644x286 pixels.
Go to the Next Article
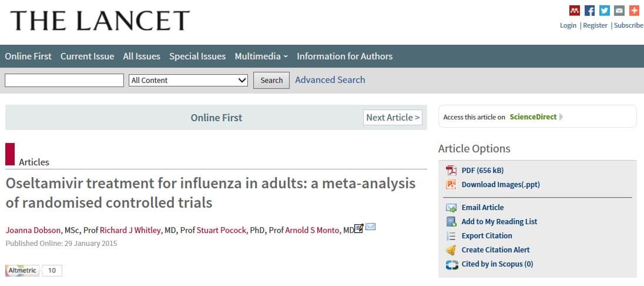pyautogui.click(x=393, y=118)
